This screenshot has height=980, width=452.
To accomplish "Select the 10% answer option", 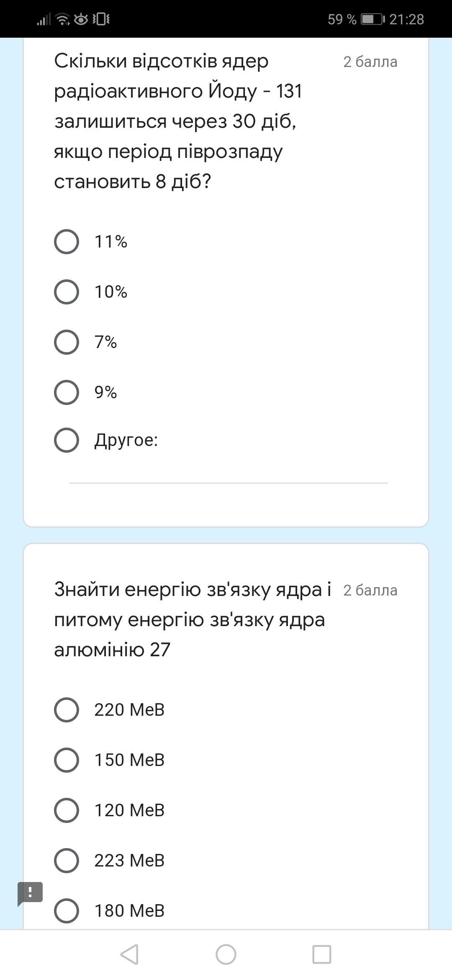I will click(67, 292).
